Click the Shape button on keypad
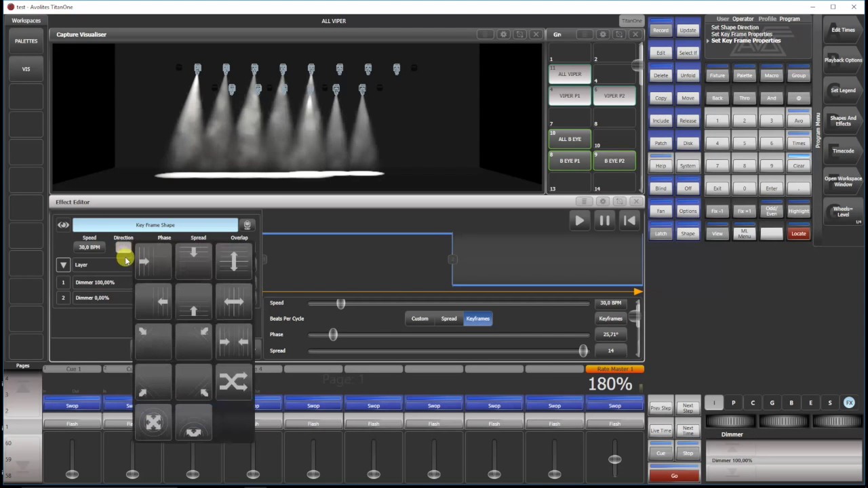This screenshot has width=868, height=488. click(x=688, y=231)
